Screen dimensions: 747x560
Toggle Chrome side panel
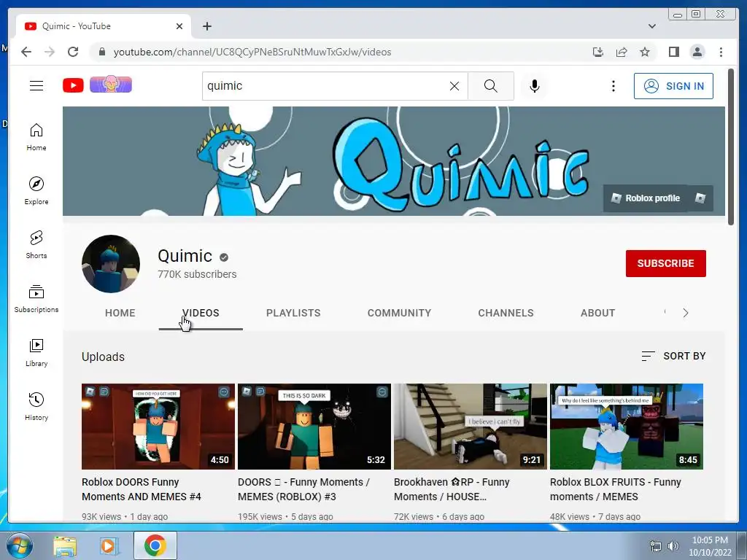point(673,52)
